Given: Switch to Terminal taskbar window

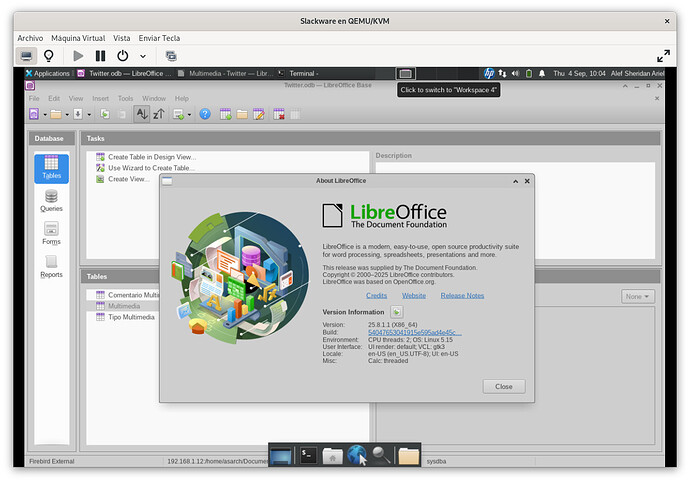Looking at the screenshot, I should pos(299,74).
